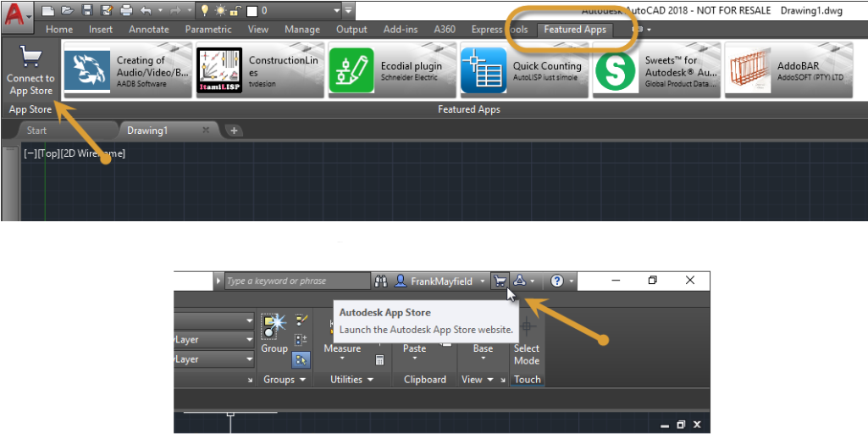Toggle layer on/off lightbulb icon

tap(205, 10)
